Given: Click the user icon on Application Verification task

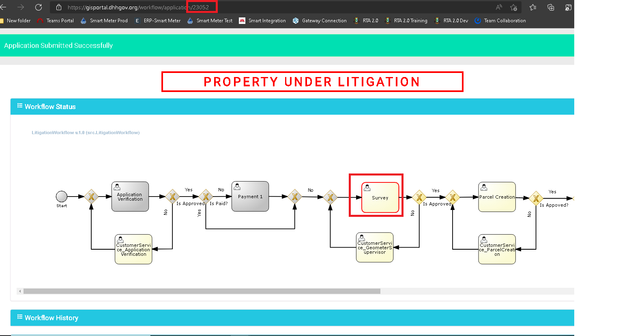Looking at the screenshot, I should point(117,187).
